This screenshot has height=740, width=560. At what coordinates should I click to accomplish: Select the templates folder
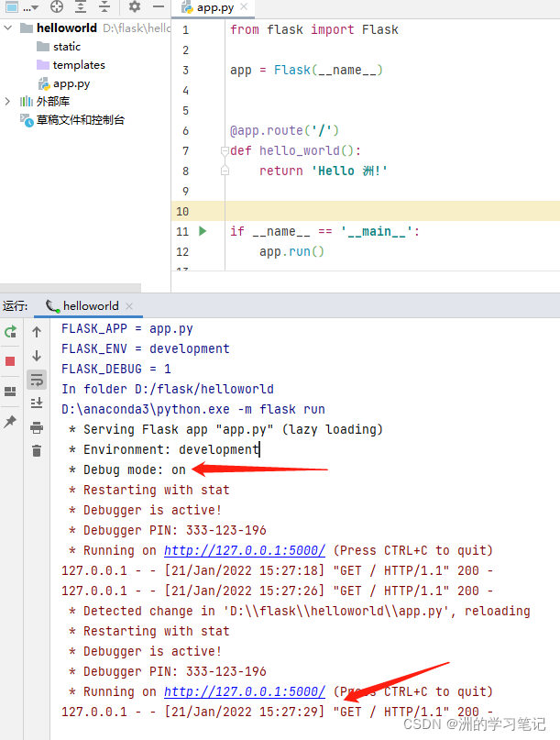71,65
